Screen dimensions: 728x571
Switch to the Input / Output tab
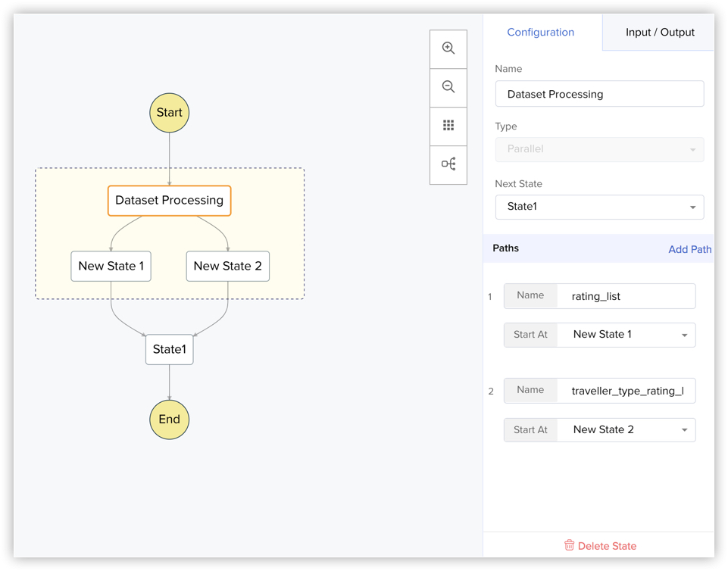click(660, 33)
